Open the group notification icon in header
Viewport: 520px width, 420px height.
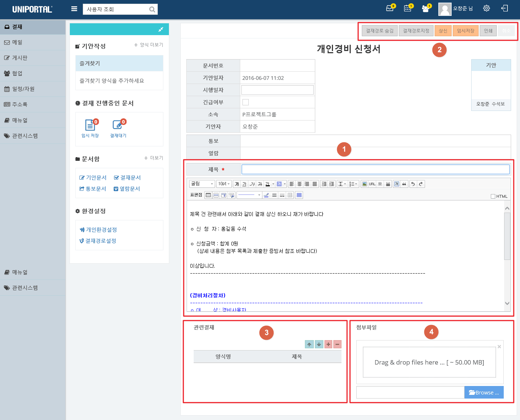[x=426, y=8]
